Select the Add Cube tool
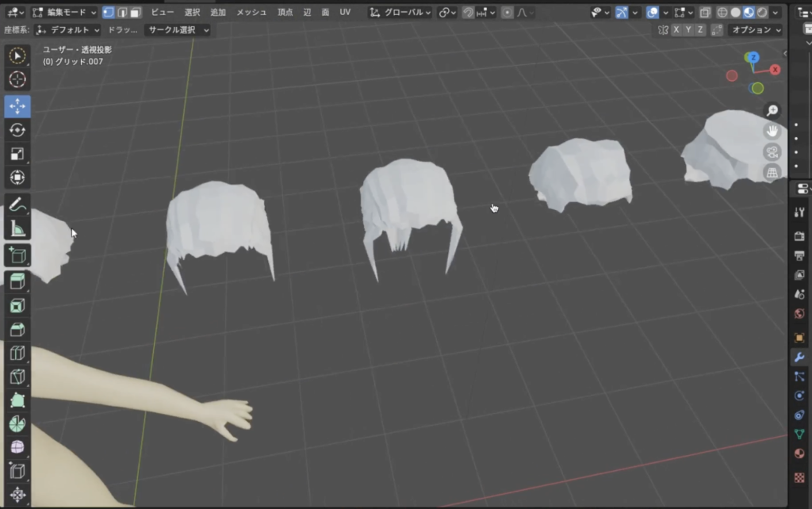The width and height of the screenshot is (812, 509). (17, 256)
